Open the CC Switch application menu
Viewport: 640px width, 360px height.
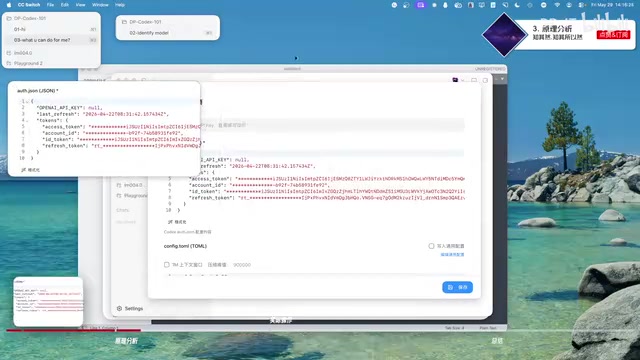29,5
